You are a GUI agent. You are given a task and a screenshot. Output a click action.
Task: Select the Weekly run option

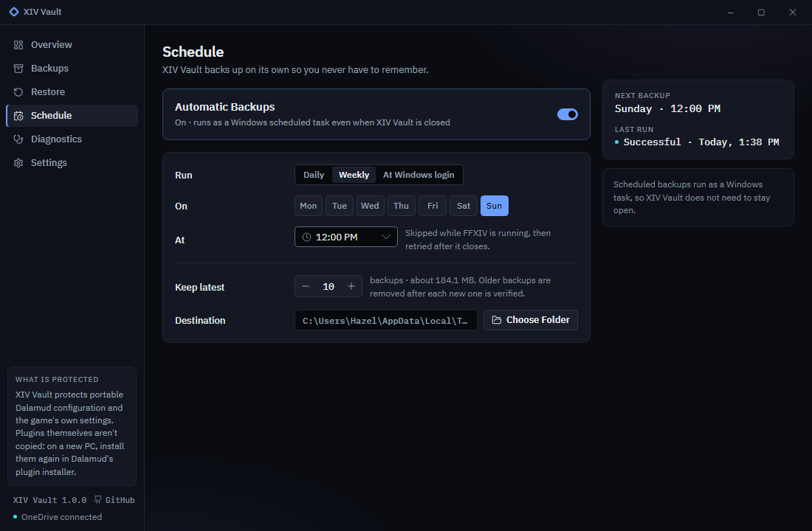[x=354, y=175]
